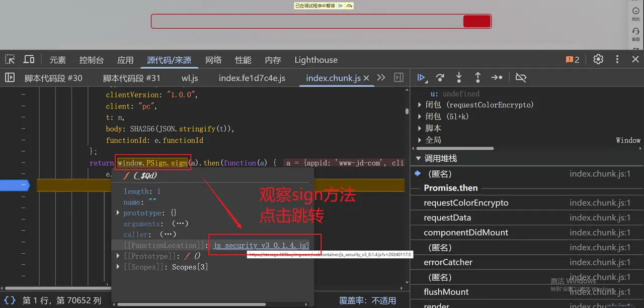Image resolution: width=644 pixels, height=308 pixels.
Task: Show the file navigator sidebar
Action: [x=10, y=78]
